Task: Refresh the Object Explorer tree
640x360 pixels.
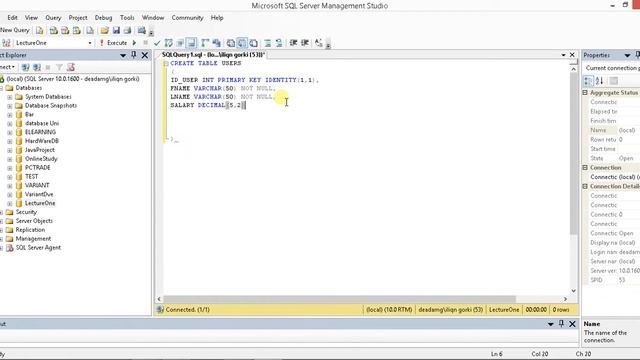Action: pos(71,67)
